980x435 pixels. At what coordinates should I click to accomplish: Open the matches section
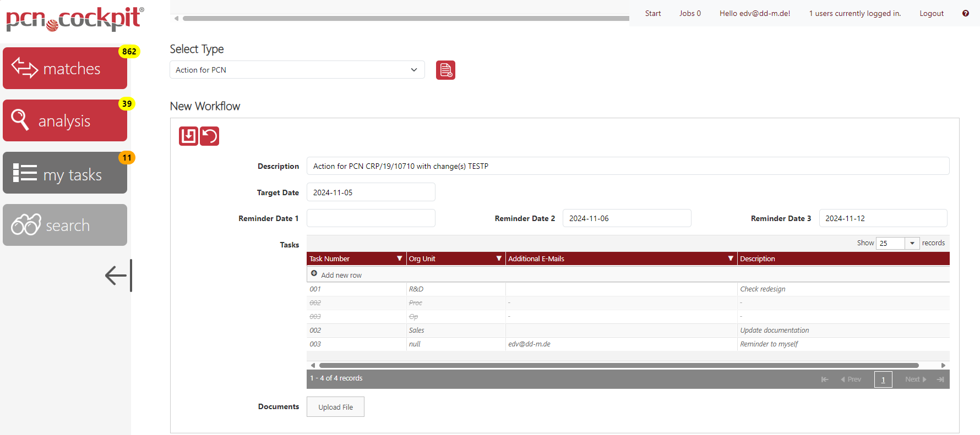[x=65, y=68]
